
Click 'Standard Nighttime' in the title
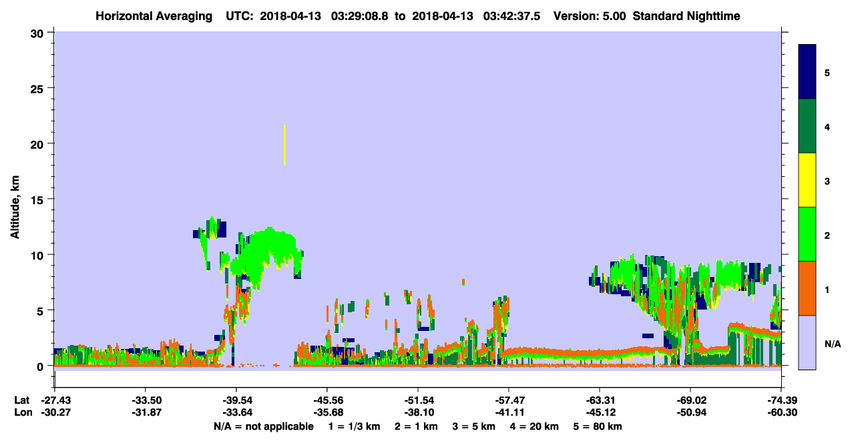[686, 16]
